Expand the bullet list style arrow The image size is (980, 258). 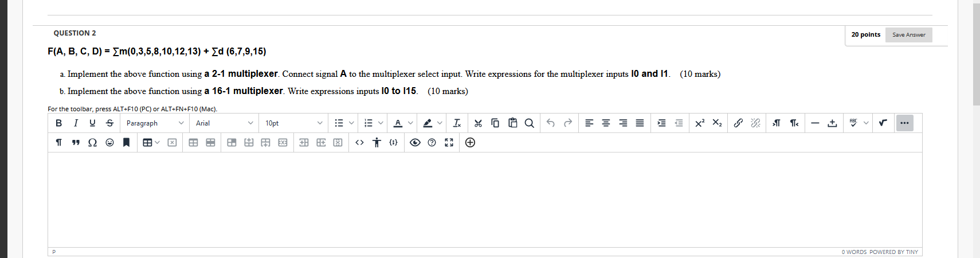click(351, 123)
